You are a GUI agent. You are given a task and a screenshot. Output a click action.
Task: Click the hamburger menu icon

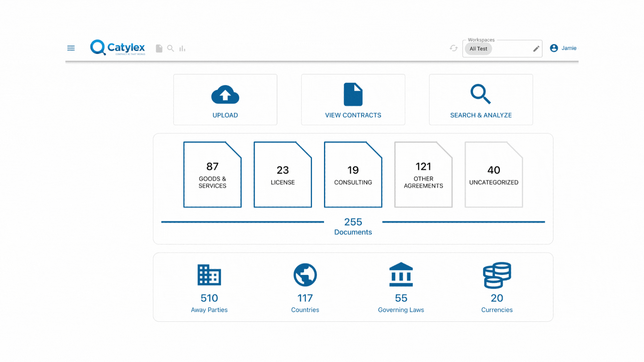pos(71,48)
